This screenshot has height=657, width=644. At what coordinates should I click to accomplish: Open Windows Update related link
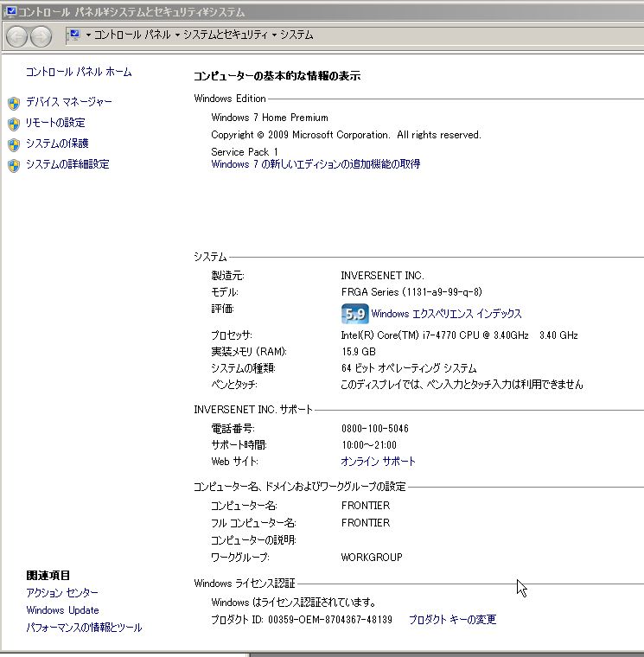63,610
